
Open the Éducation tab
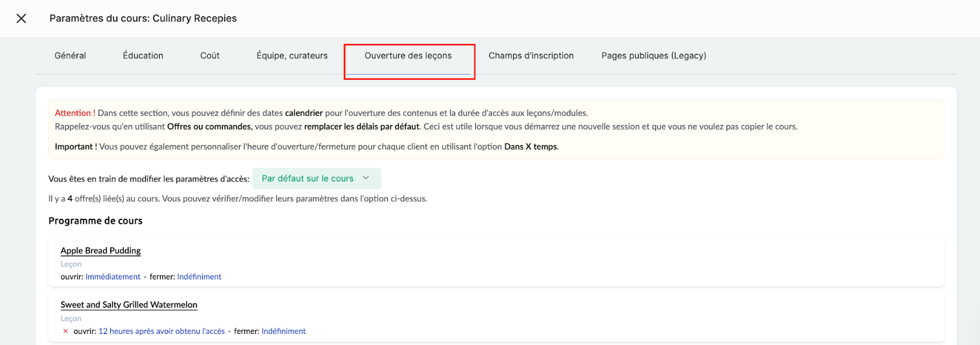tap(143, 56)
